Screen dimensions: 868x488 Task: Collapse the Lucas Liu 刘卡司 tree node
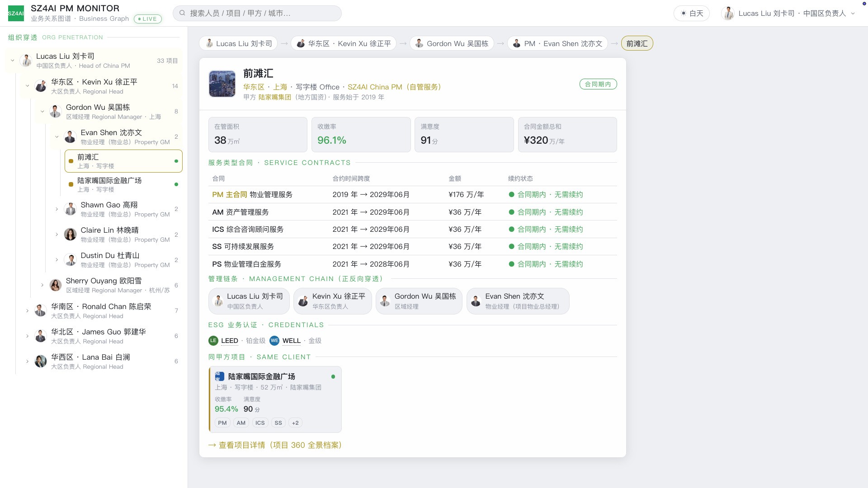pos(13,61)
